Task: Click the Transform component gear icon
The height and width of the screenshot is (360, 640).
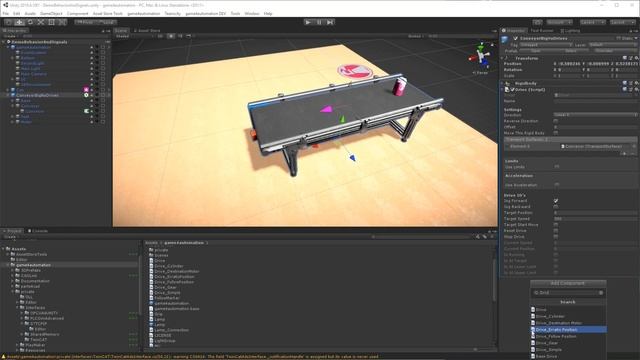Action: [x=636, y=58]
